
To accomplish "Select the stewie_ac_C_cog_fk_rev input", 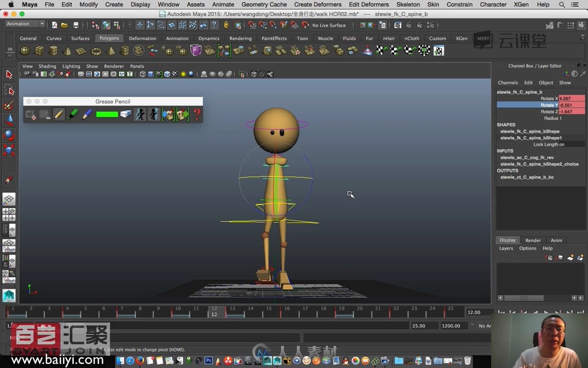I will 527,158.
